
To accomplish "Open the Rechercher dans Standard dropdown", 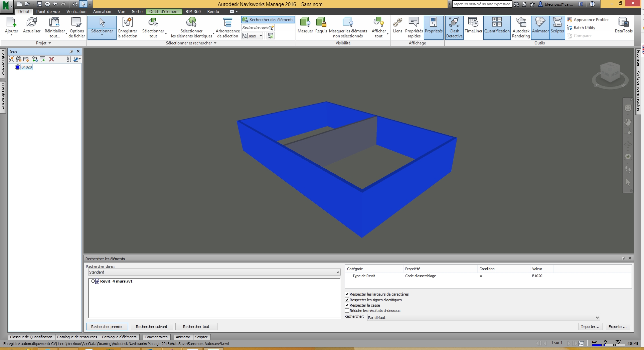I will pos(214,272).
